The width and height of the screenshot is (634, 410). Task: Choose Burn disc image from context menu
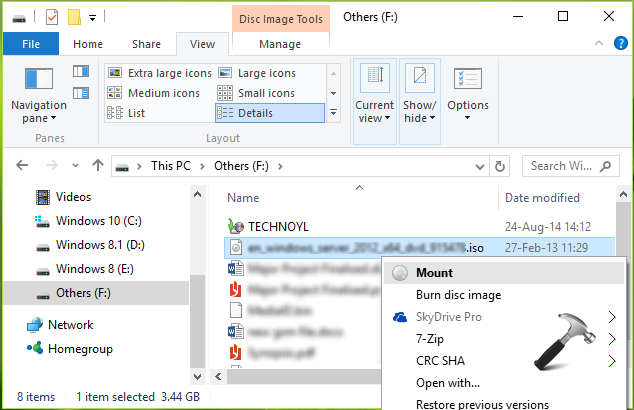(x=504, y=295)
